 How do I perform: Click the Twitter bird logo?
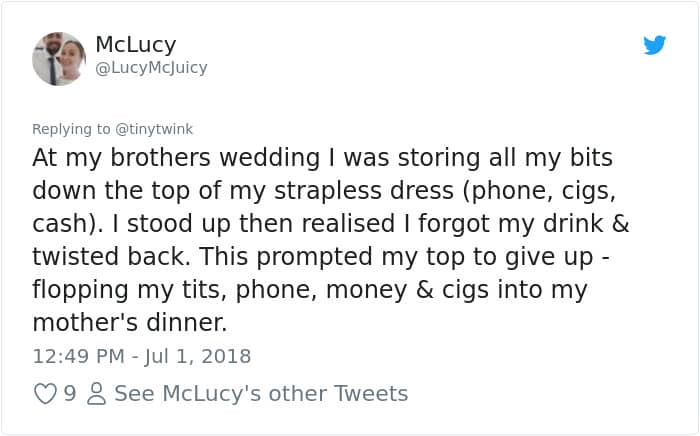pos(654,45)
